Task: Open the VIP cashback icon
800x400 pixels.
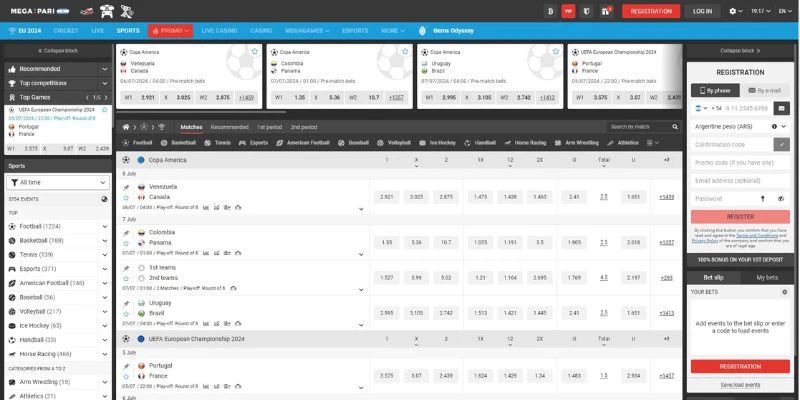Action: pyautogui.click(x=568, y=11)
